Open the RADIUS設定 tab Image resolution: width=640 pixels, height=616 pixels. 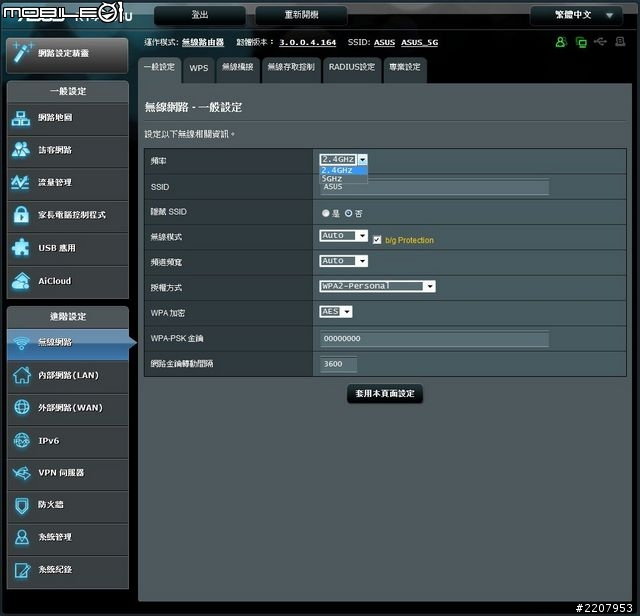click(351, 68)
